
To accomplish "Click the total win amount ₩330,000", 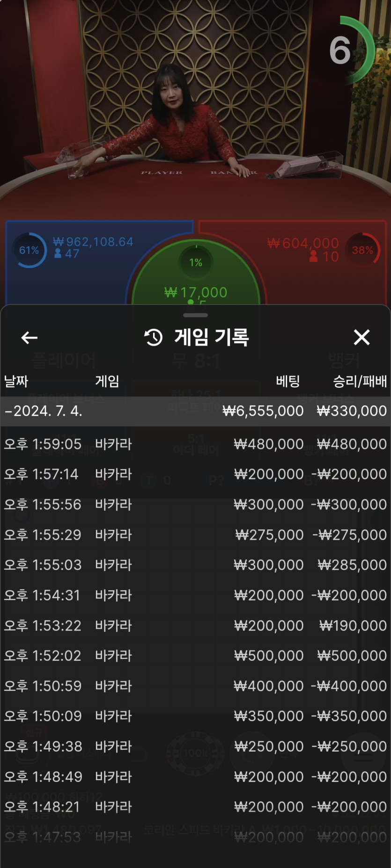I will [x=352, y=411].
